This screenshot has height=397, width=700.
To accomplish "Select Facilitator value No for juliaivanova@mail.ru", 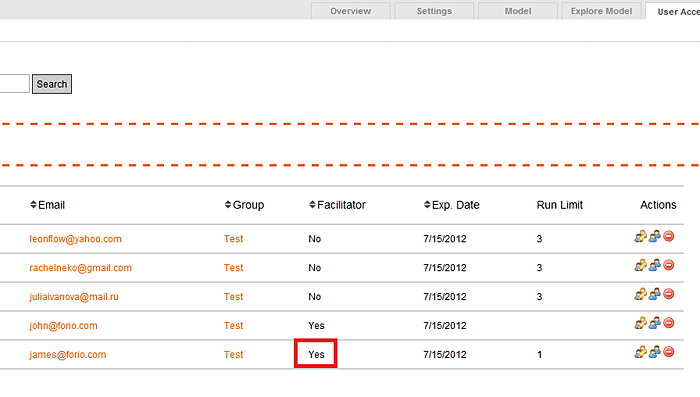I will coord(315,297).
